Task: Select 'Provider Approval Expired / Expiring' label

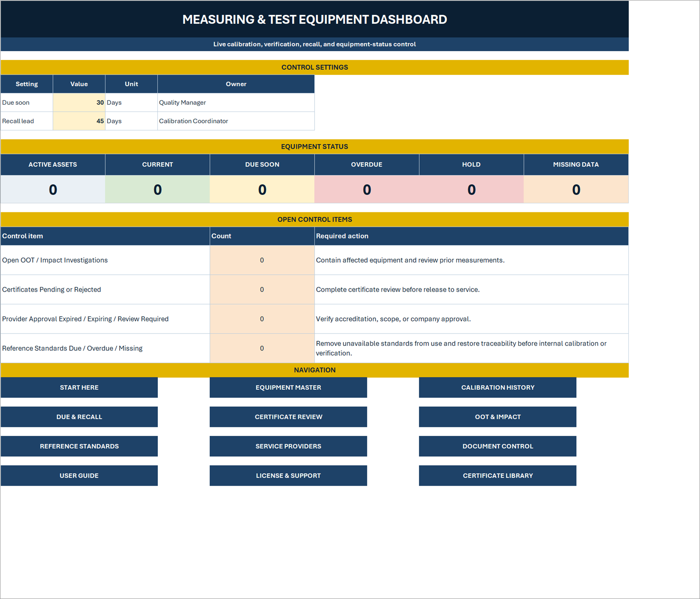Action: point(85,319)
